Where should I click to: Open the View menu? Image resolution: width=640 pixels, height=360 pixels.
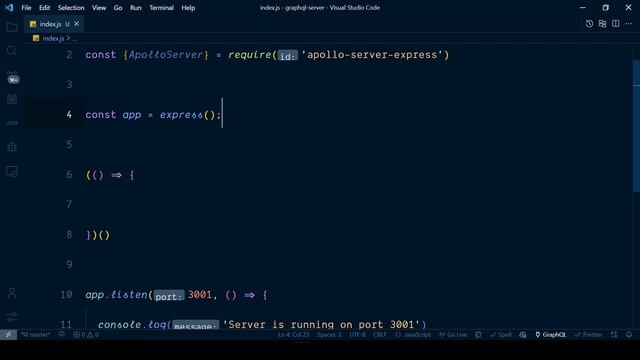[x=99, y=7]
